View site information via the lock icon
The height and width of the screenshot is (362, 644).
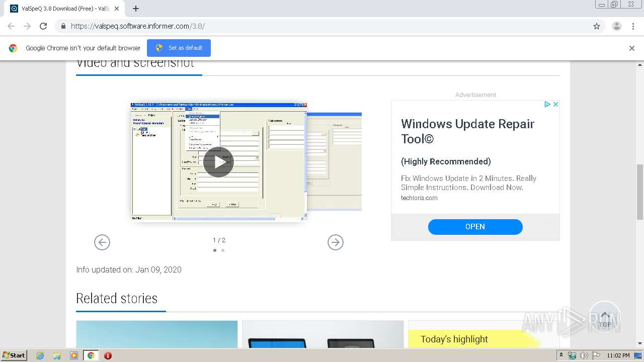pyautogui.click(x=63, y=26)
